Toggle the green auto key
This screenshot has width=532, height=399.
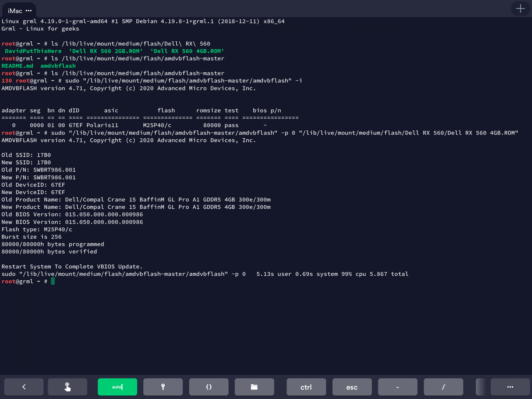click(x=117, y=387)
